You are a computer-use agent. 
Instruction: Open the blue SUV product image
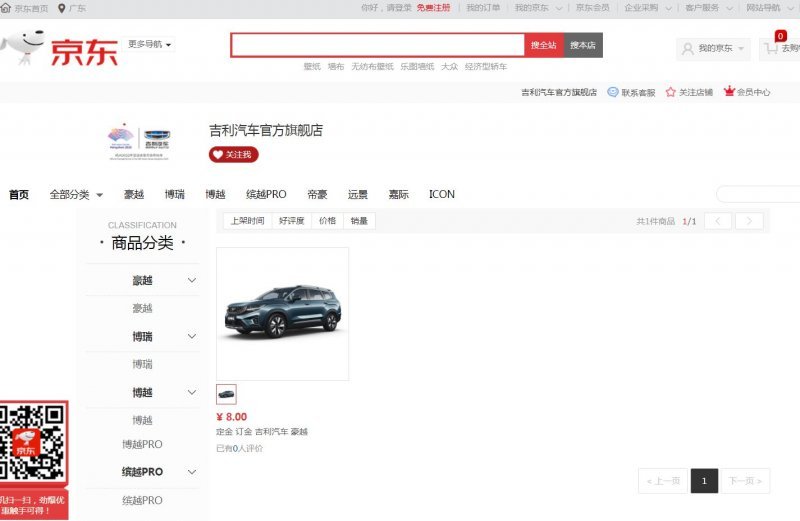pos(282,313)
